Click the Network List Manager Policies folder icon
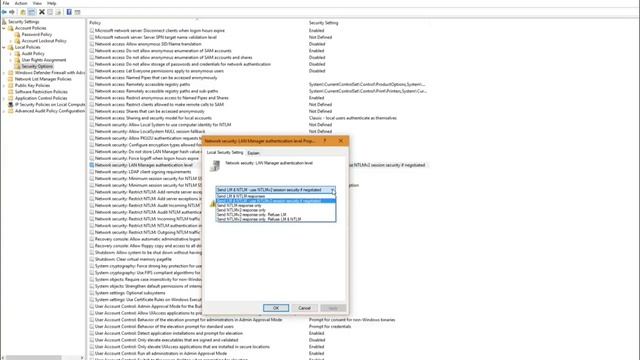 tap(11, 79)
